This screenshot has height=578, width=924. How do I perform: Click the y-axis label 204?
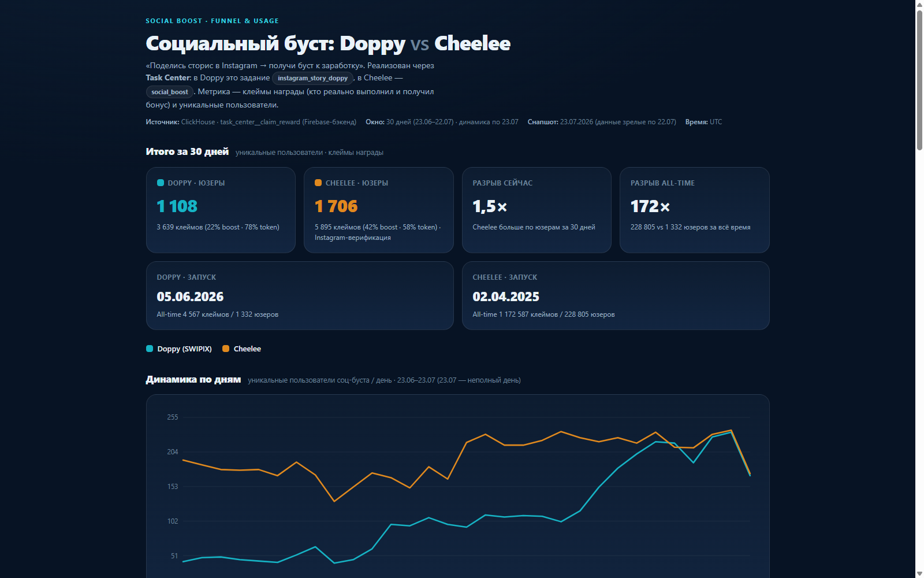coord(173,452)
